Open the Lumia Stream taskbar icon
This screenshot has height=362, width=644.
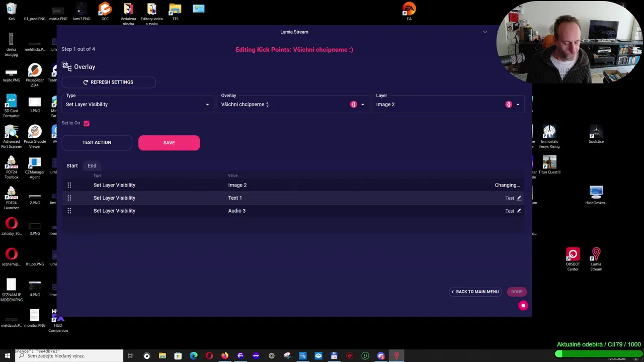click(396, 356)
